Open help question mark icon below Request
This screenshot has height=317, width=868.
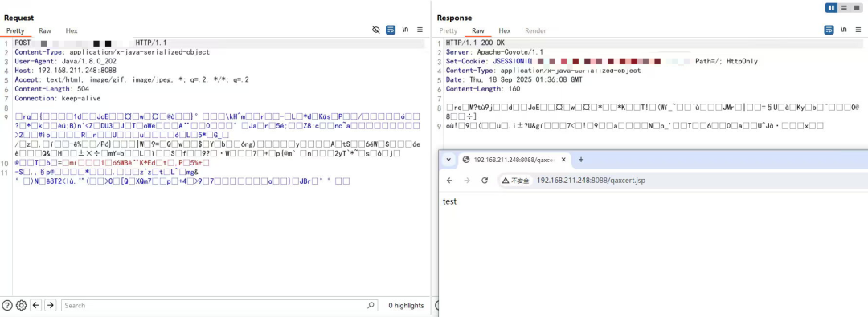coord(7,306)
